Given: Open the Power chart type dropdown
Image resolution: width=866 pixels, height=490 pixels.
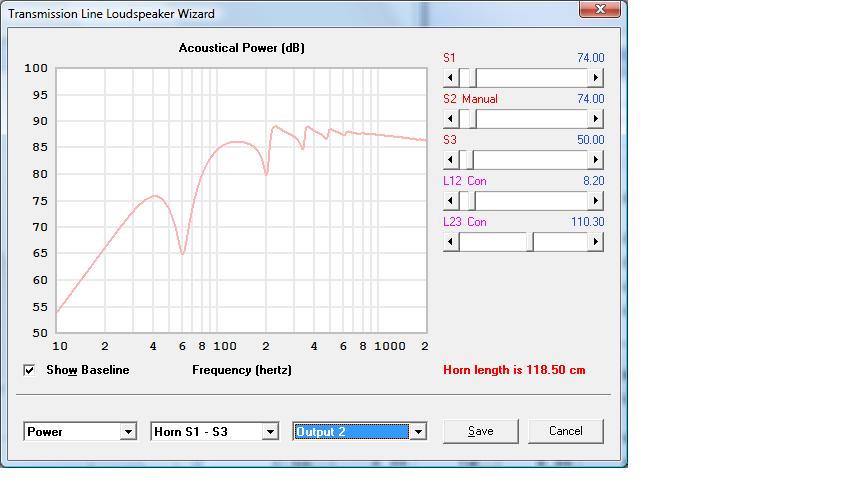Looking at the screenshot, I should point(128,431).
